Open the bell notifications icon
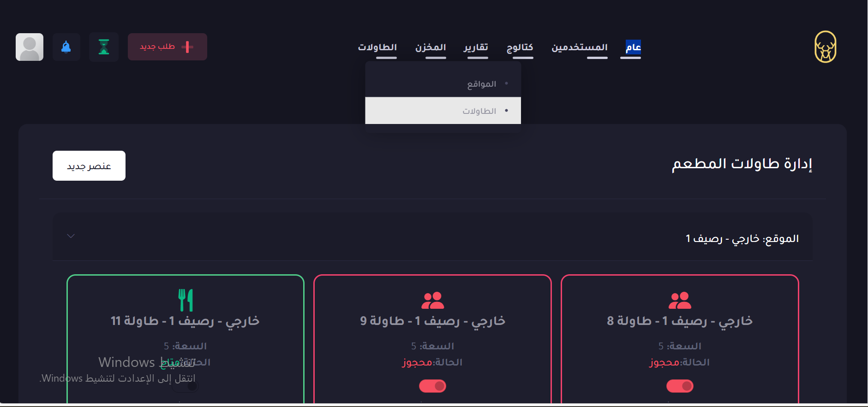The width and height of the screenshot is (868, 407). point(66,47)
